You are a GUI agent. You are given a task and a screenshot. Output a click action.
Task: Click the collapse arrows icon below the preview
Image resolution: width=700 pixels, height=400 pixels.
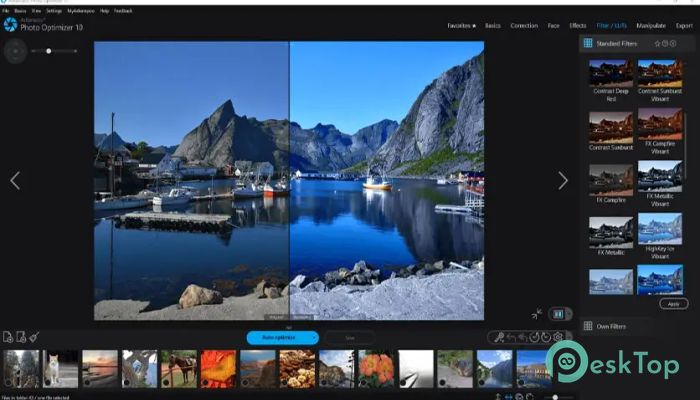537,314
